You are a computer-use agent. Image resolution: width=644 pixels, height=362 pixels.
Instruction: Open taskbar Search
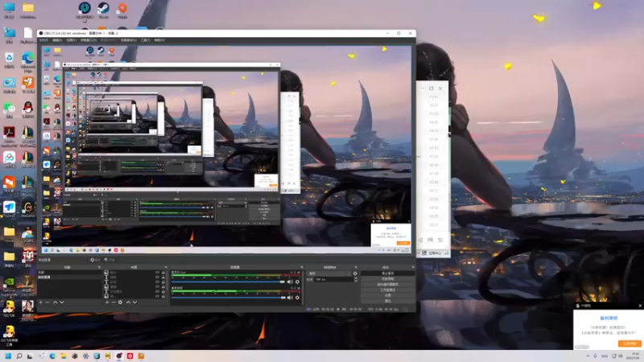[19, 356]
